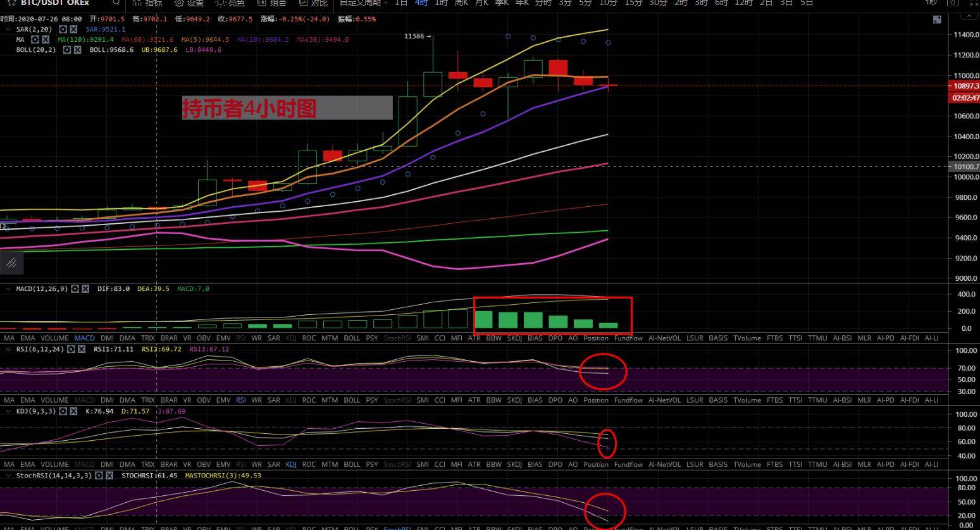Viewport: 980px width, 530px height.
Task: Select DMI in the tab row under MACD
Action: tap(107, 338)
